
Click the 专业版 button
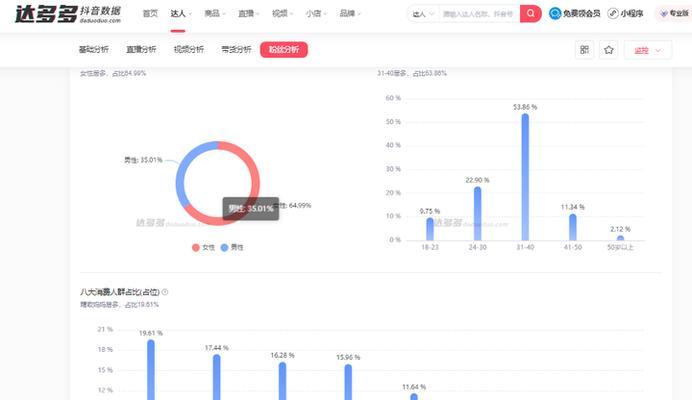pyautogui.click(x=673, y=14)
